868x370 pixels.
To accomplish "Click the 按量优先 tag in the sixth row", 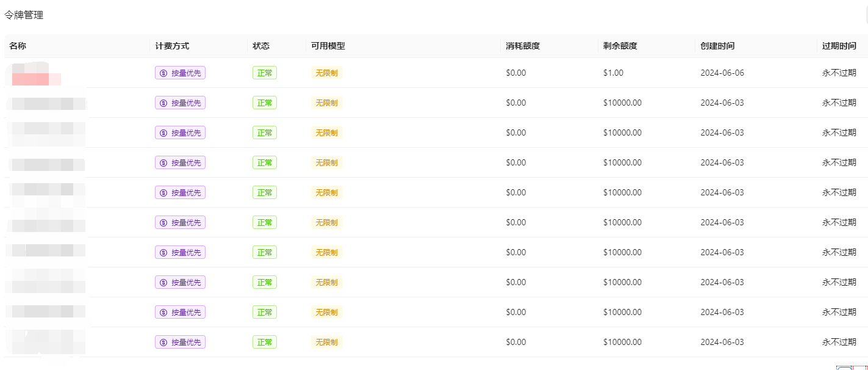I will coord(181,222).
